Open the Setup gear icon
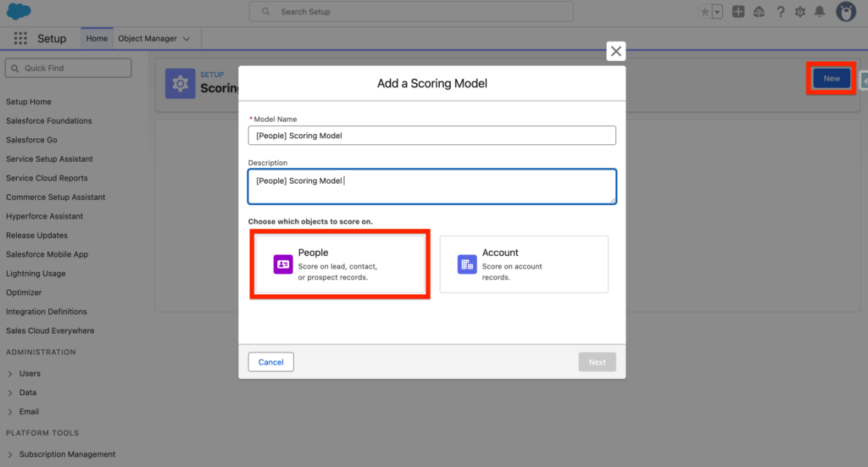 tap(800, 12)
